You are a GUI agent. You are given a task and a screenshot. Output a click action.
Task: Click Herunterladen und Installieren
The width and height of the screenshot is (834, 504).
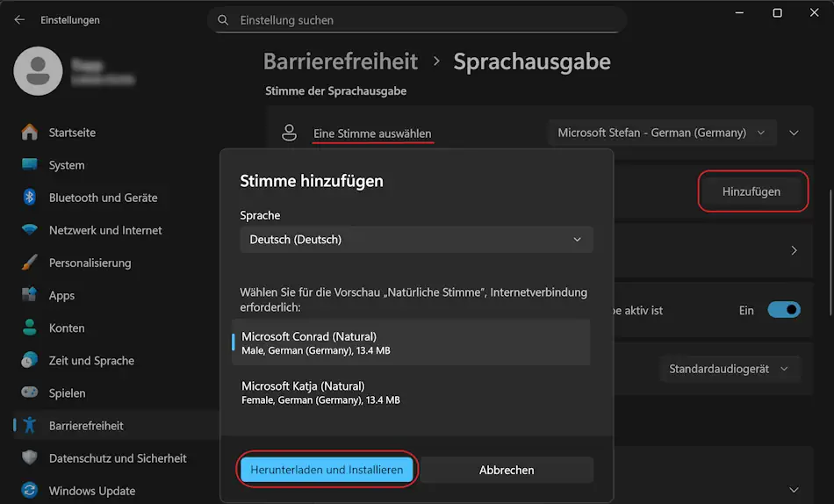(x=327, y=470)
